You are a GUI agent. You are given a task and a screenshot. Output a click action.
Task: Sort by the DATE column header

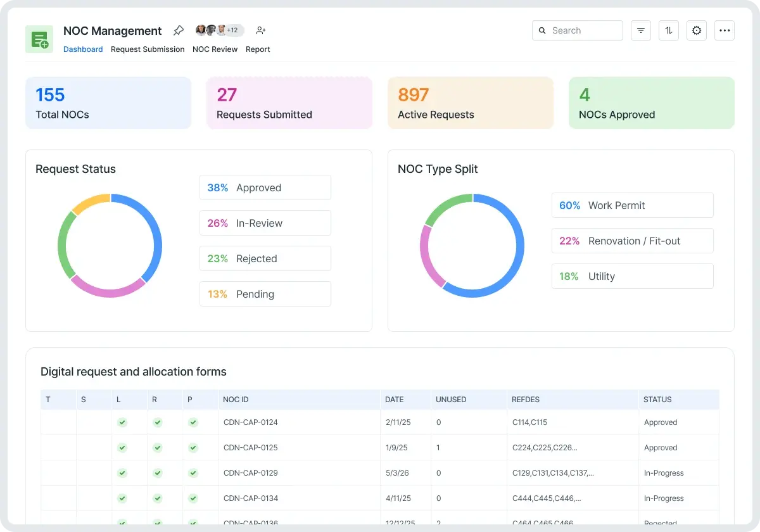[x=395, y=400]
